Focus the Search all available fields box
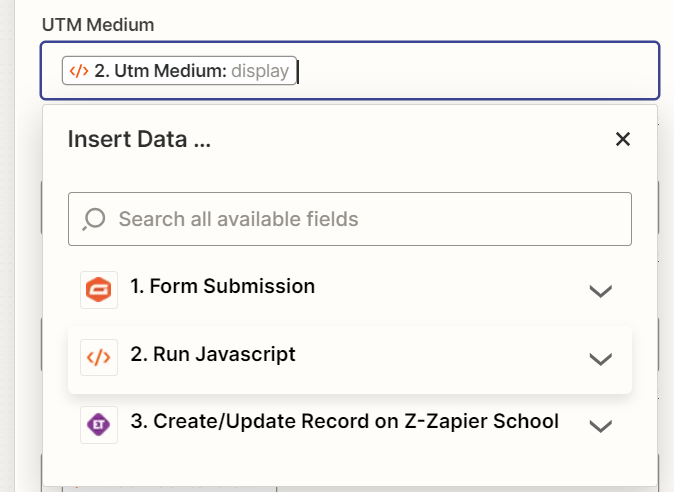 350,219
